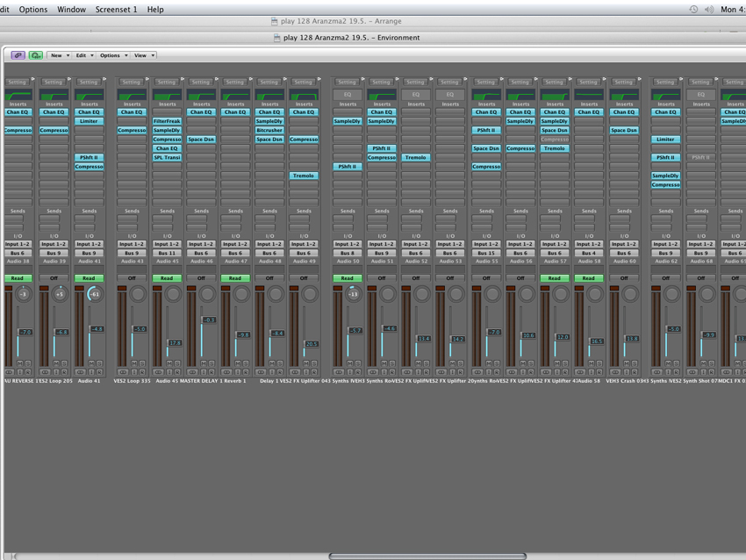The height and width of the screenshot is (560, 746).
Task: Click the horizontal scrollbar thumb at window bottom
Action: pos(427,556)
